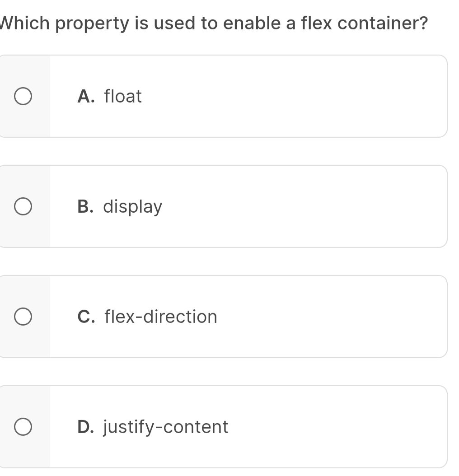This screenshot has height=476, width=459.
Task: Click the text 'float' in option A
Action: (122, 96)
